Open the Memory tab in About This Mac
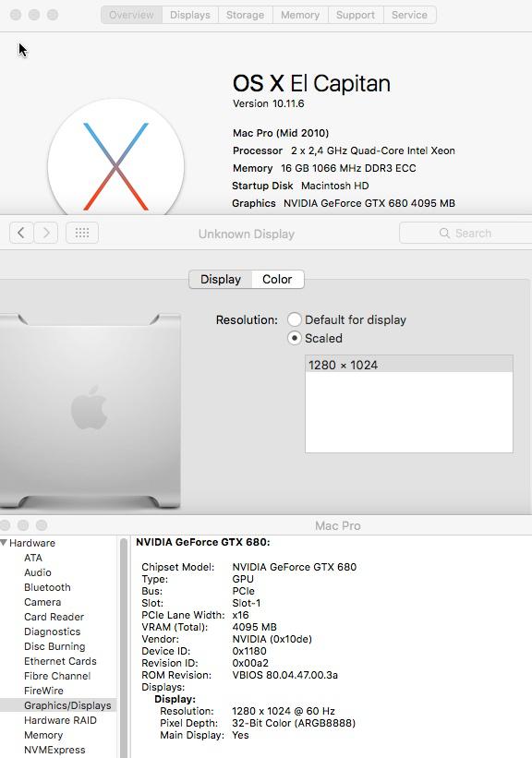The image size is (532, 758). [300, 15]
